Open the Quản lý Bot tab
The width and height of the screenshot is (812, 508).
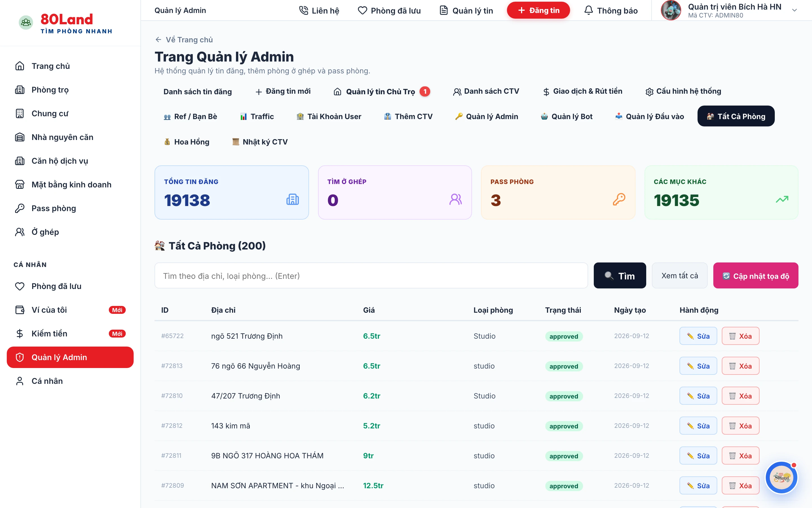[566, 116]
